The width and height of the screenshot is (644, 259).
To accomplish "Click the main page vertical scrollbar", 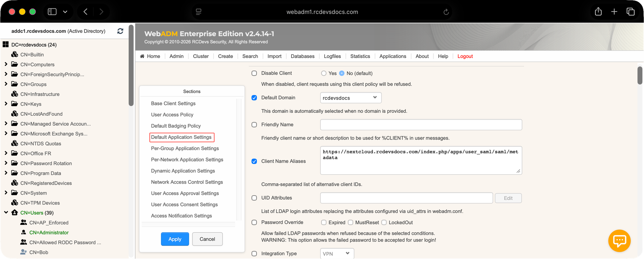I will 640,75.
